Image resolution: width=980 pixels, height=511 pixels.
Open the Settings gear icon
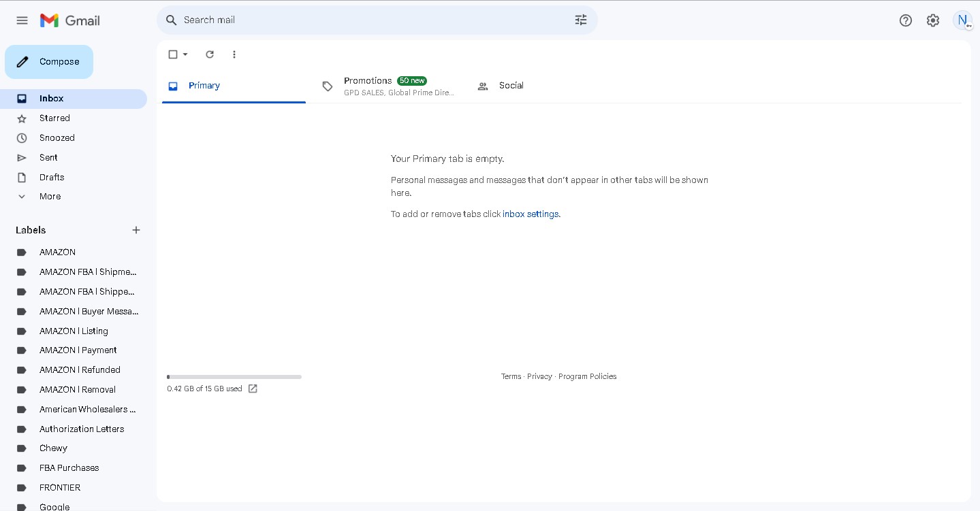(933, 20)
